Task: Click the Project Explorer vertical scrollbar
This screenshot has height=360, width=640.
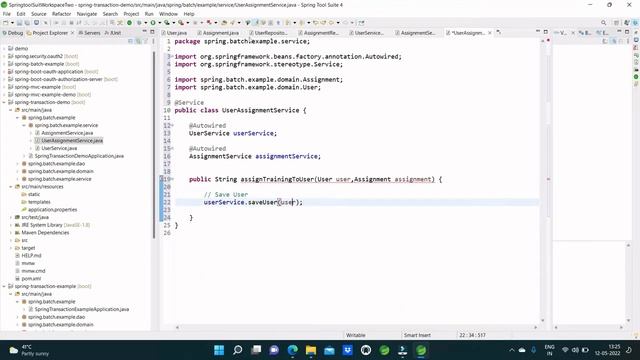Action: coord(154,145)
